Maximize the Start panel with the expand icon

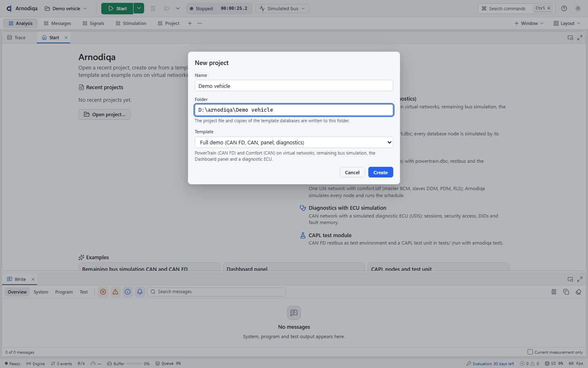pyautogui.click(x=579, y=38)
